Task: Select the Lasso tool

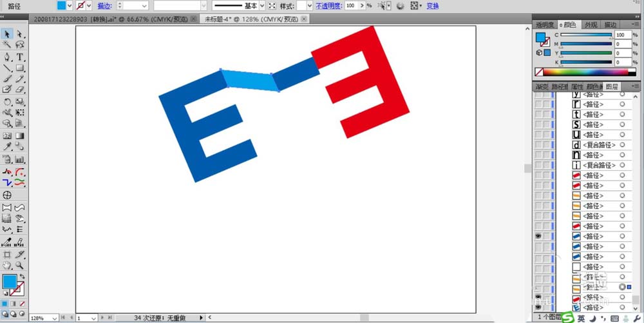Action: [x=19, y=44]
